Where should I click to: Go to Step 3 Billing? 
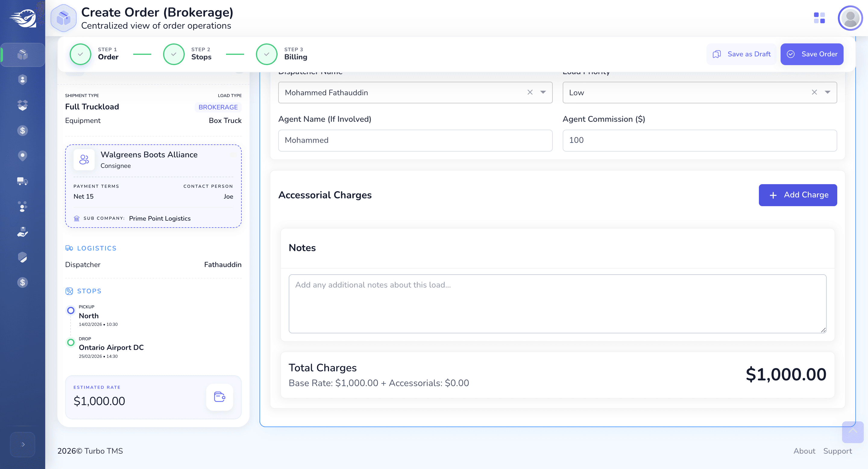tap(282, 54)
